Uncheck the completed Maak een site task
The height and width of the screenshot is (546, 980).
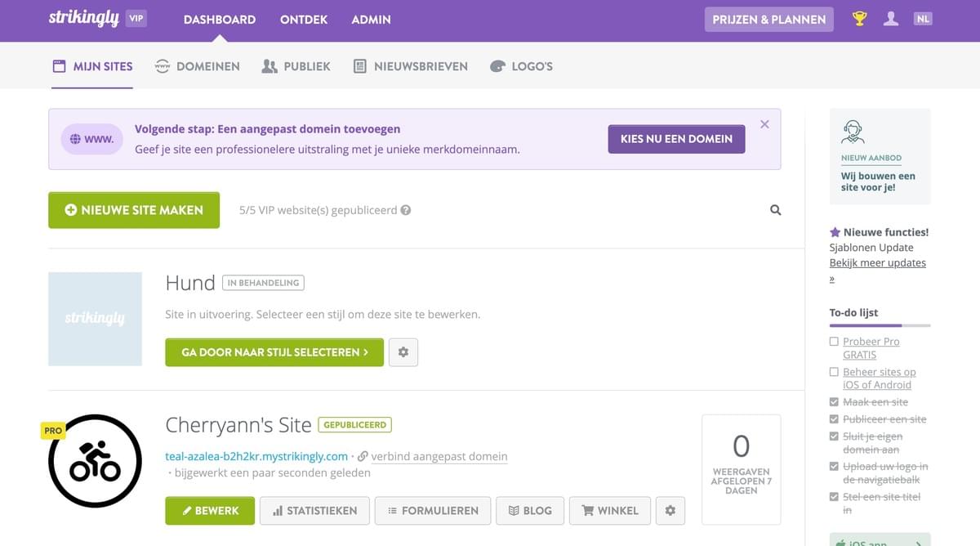tap(834, 401)
